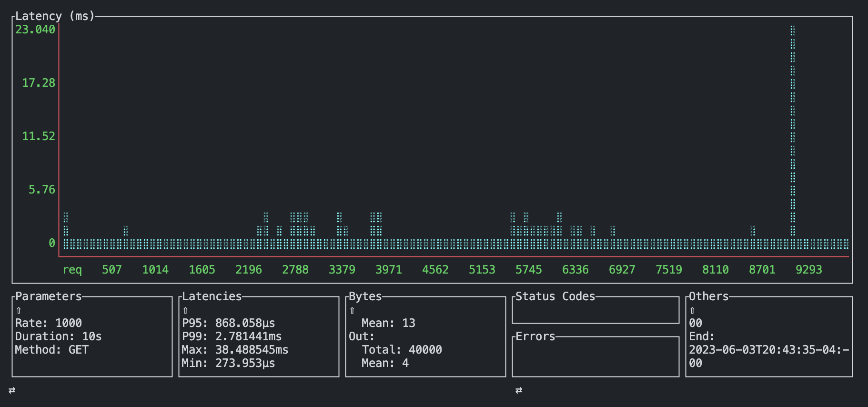Click the 507 x-axis label

(112, 270)
